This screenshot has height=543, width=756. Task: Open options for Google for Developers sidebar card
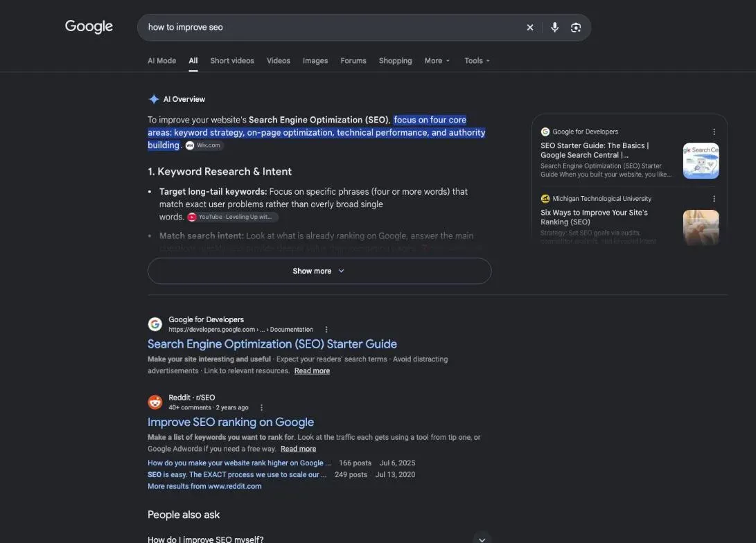(714, 132)
